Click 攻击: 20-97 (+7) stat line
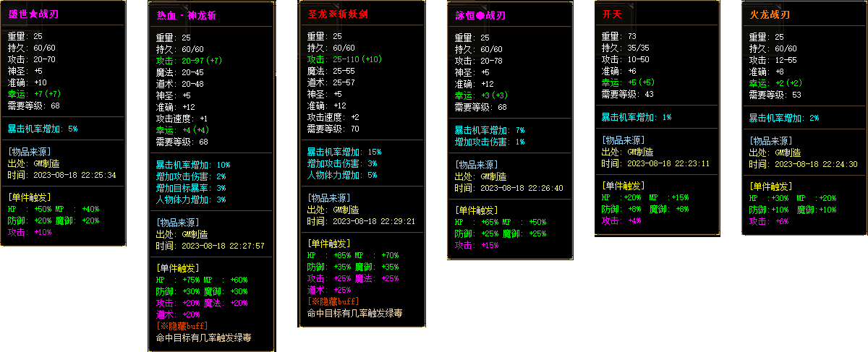Image resolution: width=868 pixels, height=352 pixels. tap(192, 61)
